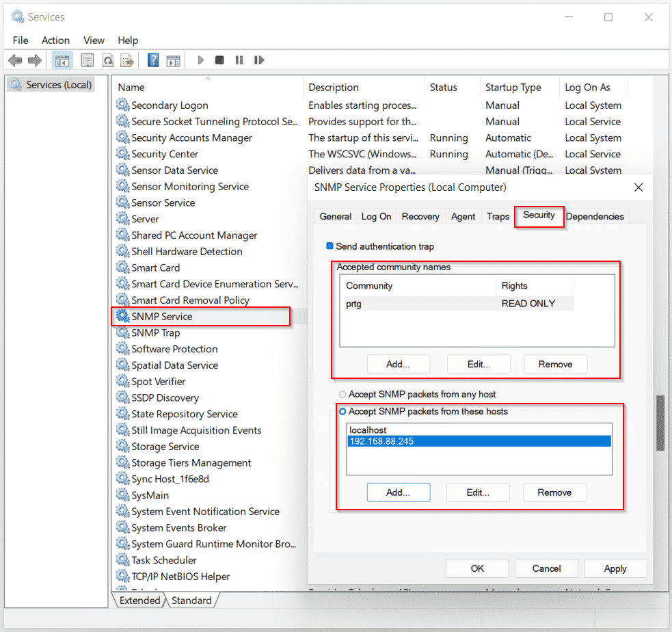Image resolution: width=672 pixels, height=632 pixels.
Task: Click the Back arrow toolbar icon
Action: [x=15, y=60]
